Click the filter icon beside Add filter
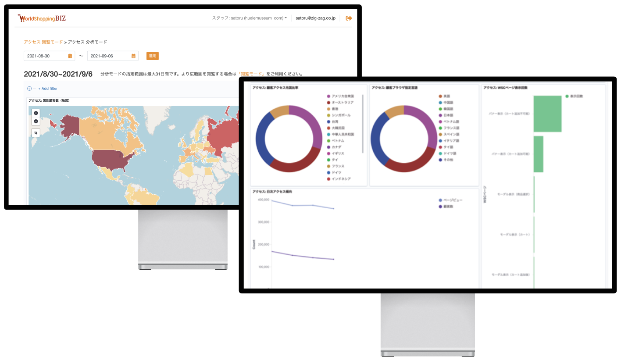 click(x=29, y=88)
